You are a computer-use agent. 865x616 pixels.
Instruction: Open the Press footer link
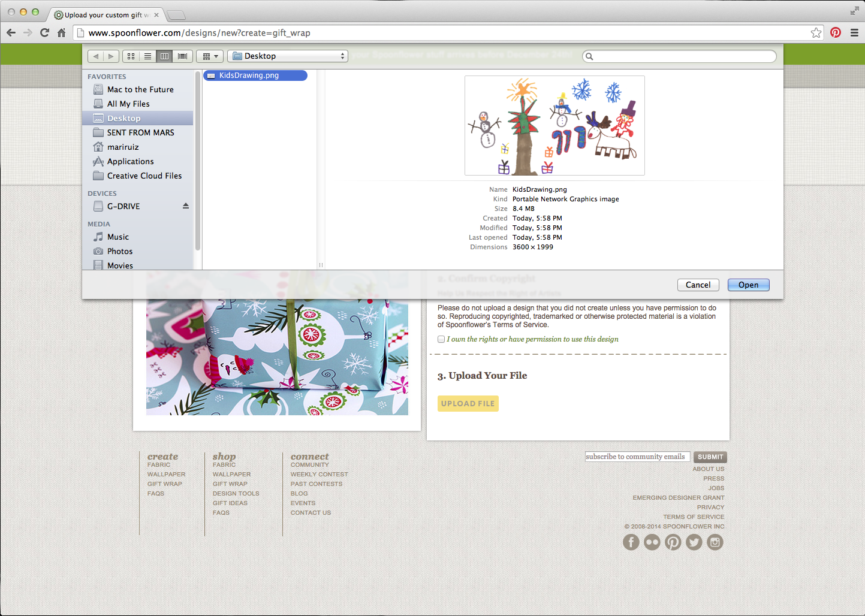[x=714, y=479]
